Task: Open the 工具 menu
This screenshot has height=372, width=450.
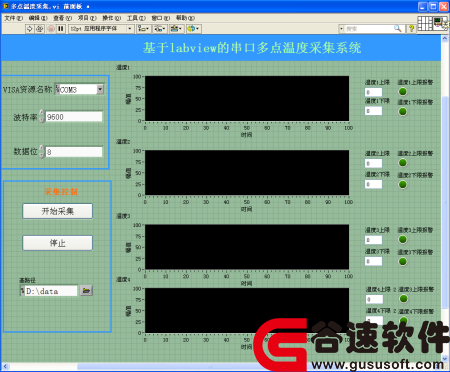Action: tap(136, 18)
